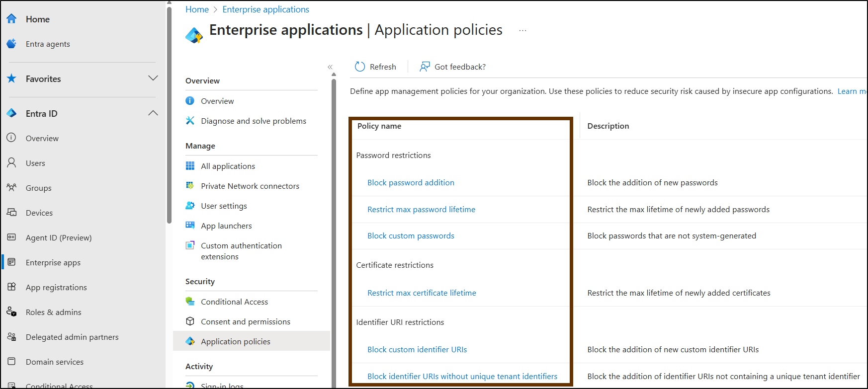Click the Entra ID diamond icon

11,113
